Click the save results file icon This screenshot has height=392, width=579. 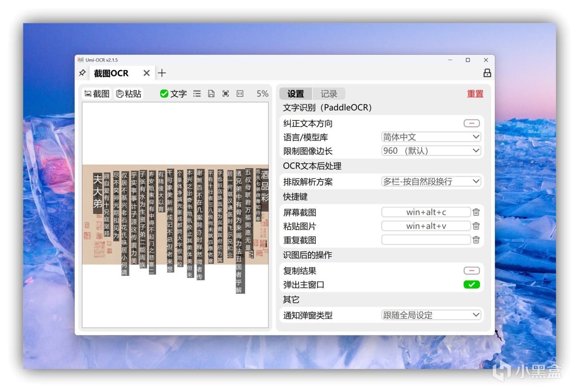click(211, 94)
